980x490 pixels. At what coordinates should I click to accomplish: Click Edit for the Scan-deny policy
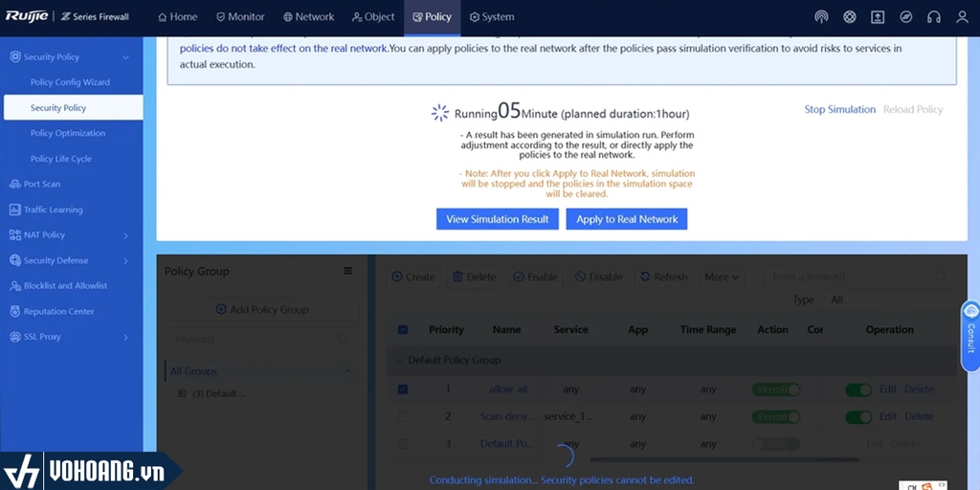point(888,416)
